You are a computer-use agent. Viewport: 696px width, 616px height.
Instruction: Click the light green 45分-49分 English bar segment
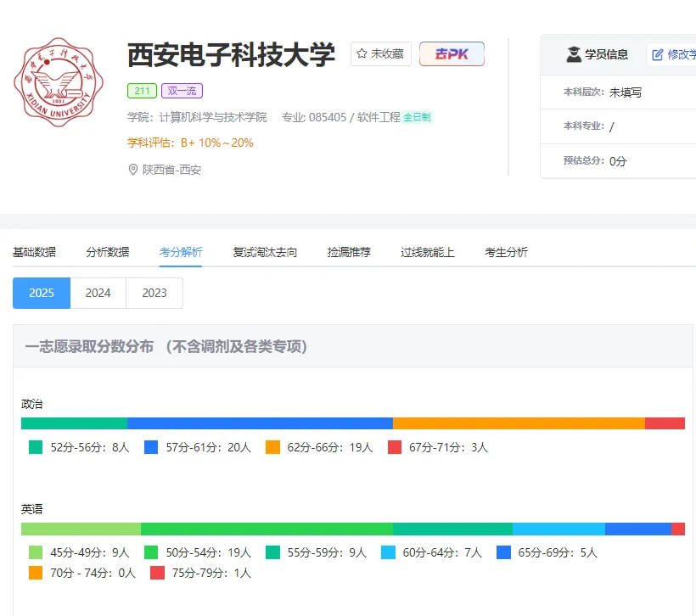[x=81, y=529]
